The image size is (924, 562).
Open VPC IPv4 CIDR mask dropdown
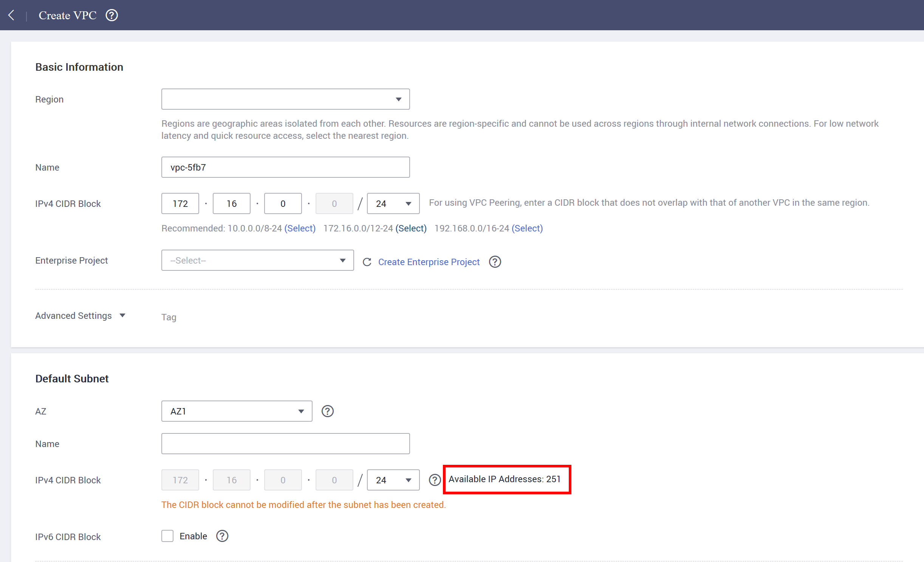tap(393, 203)
